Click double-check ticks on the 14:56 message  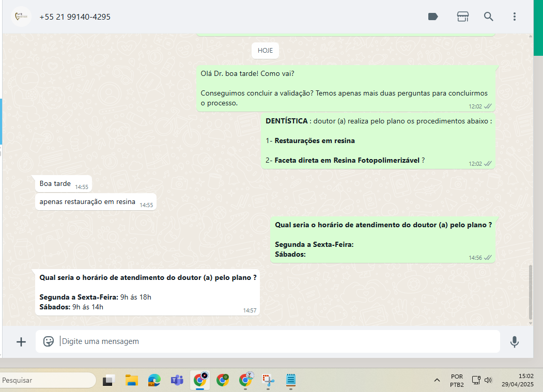488,258
